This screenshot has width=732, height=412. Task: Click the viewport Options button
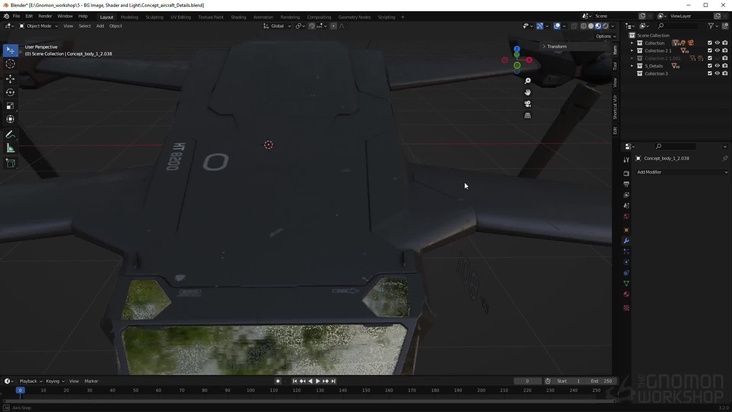pos(603,36)
